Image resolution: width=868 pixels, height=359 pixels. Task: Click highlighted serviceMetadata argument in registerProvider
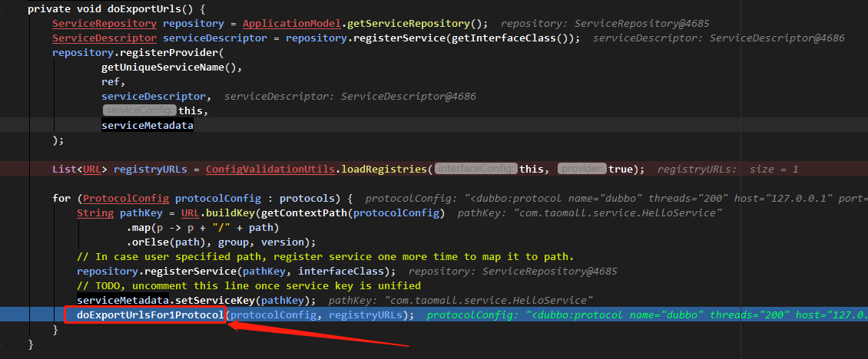tap(147, 126)
